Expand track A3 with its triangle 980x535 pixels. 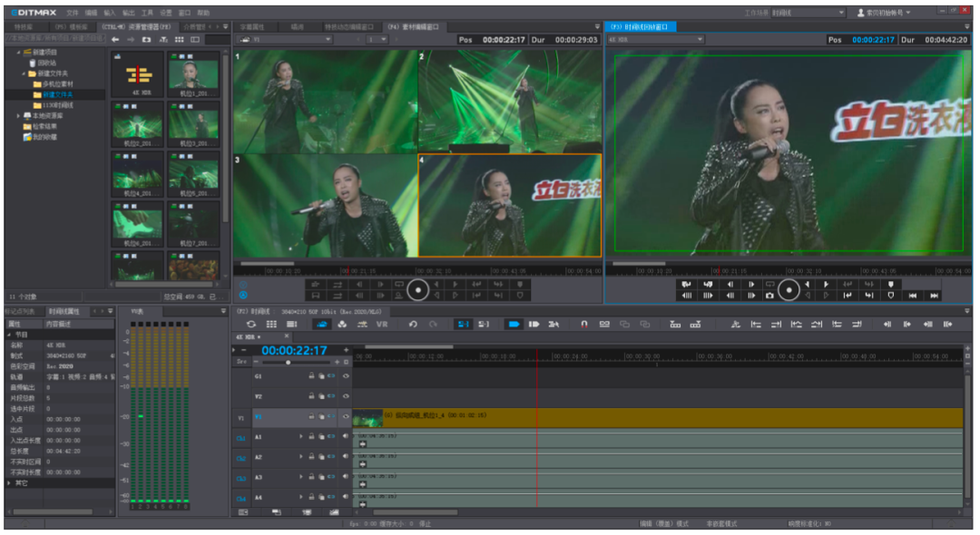point(300,476)
